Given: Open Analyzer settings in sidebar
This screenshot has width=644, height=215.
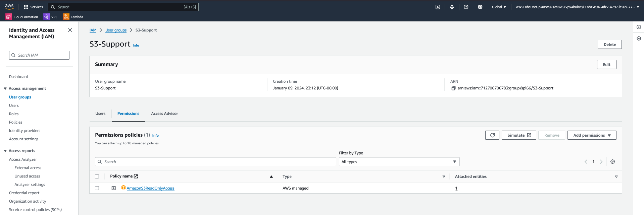Looking at the screenshot, I should (x=30, y=185).
